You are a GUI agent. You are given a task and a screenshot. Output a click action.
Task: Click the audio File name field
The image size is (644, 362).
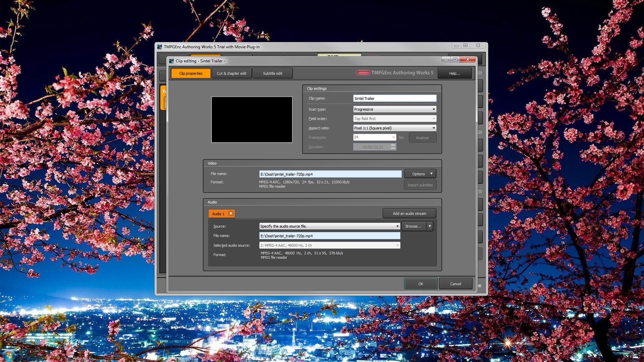coord(329,236)
